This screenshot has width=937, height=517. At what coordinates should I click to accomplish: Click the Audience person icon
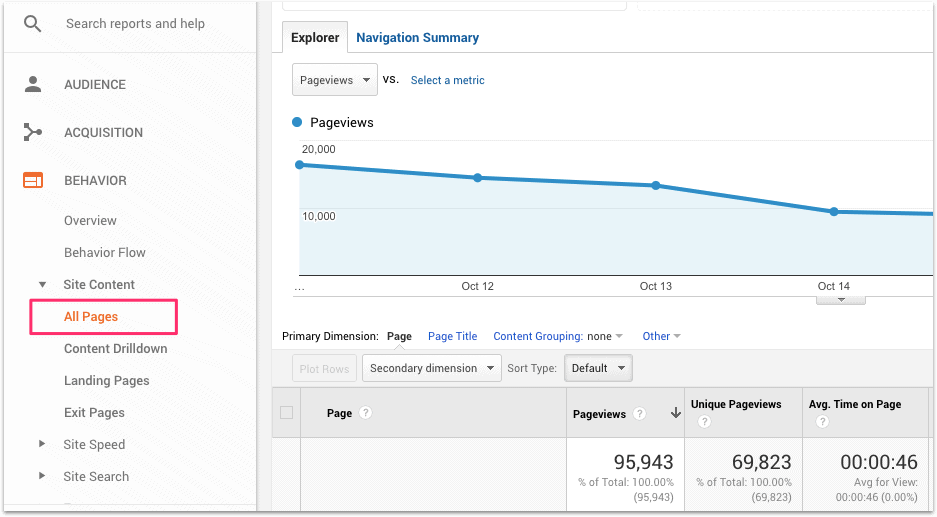(33, 84)
